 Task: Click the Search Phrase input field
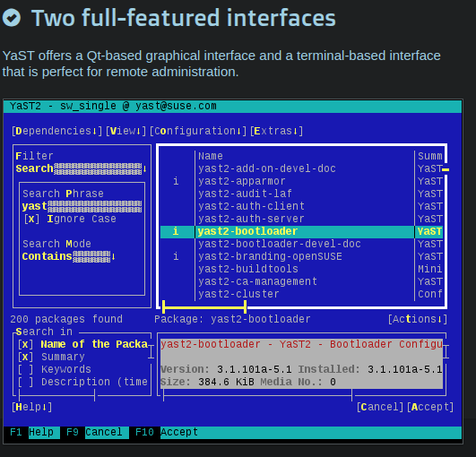[82, 206]
